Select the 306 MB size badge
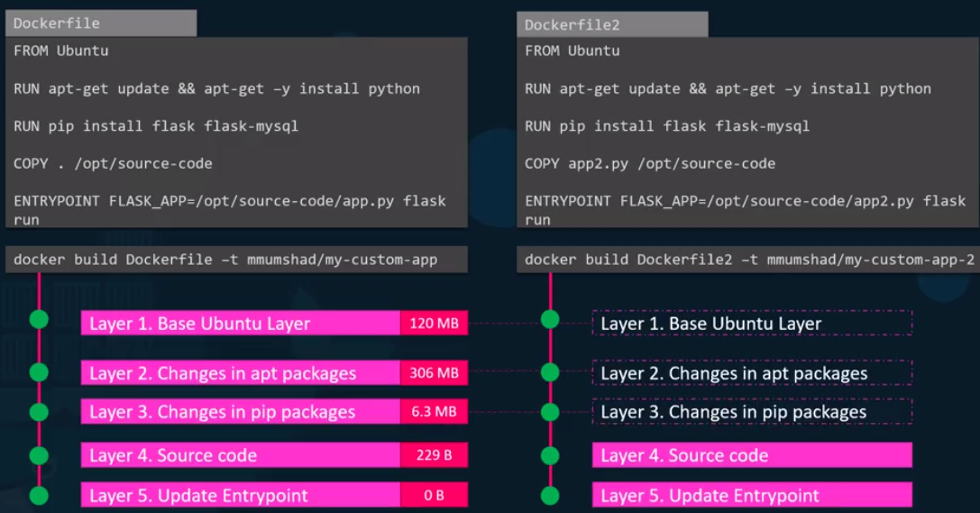 tap(434, 372)
